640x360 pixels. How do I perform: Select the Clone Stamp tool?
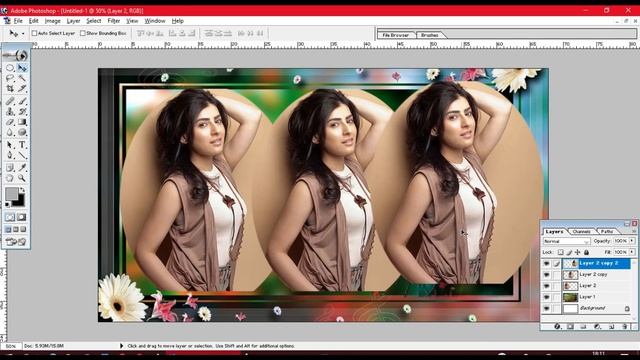(x=10, y=111)
